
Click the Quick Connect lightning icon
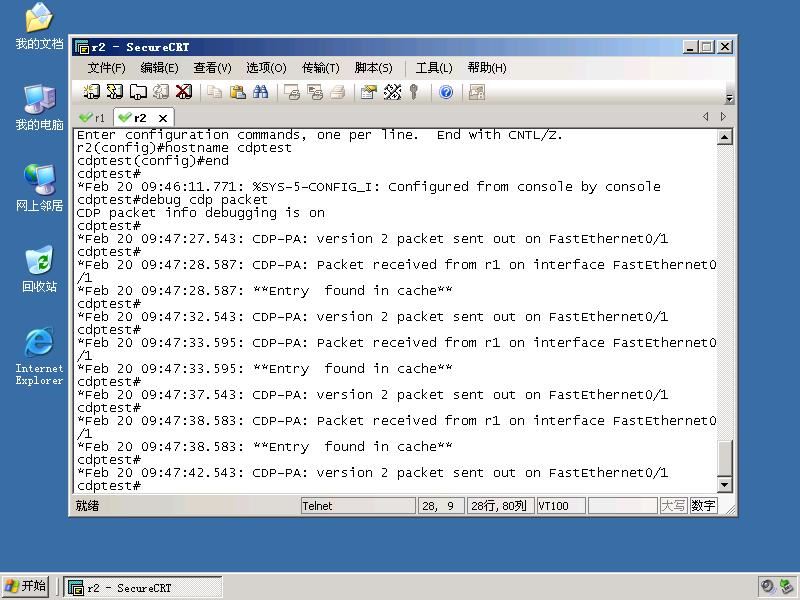coord(114,92)
